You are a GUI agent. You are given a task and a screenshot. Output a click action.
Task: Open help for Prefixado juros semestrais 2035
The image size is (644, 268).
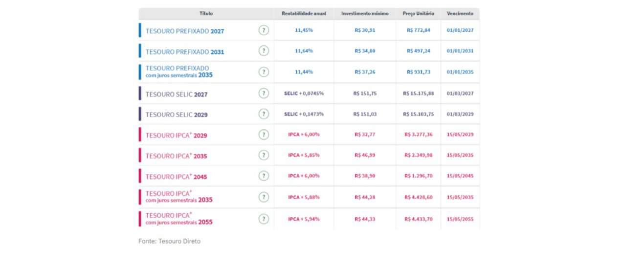[264, 72]
